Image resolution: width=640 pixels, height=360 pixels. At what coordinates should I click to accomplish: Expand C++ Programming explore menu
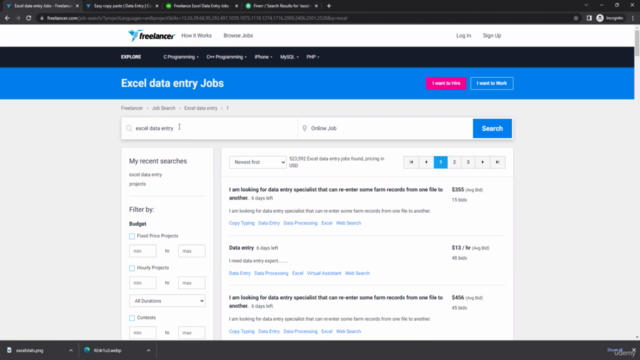pos(227,57)
